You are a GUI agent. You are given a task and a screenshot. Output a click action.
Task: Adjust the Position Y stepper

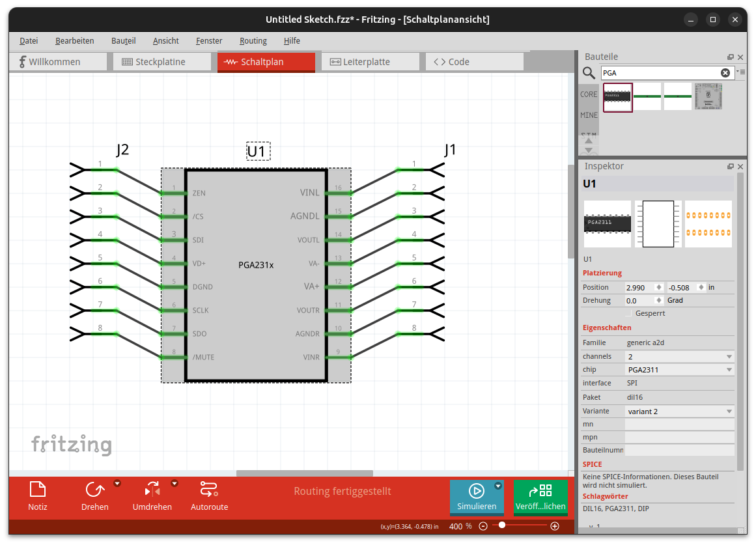click(701, 287)
